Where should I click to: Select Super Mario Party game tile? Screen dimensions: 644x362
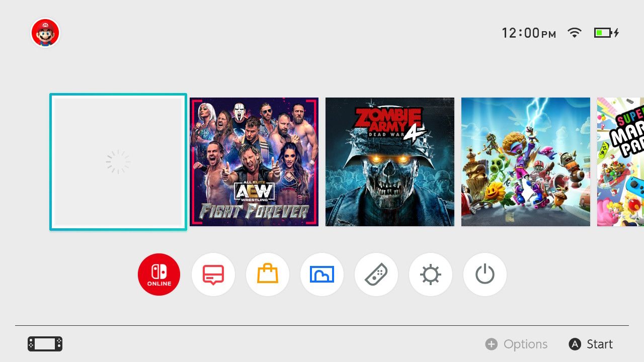pos(620,162)
